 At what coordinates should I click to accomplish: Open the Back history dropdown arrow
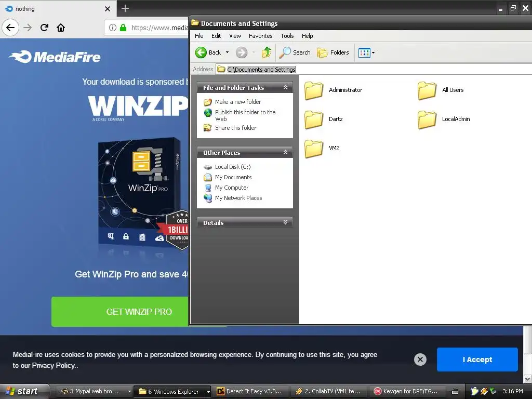coord(227,52)
